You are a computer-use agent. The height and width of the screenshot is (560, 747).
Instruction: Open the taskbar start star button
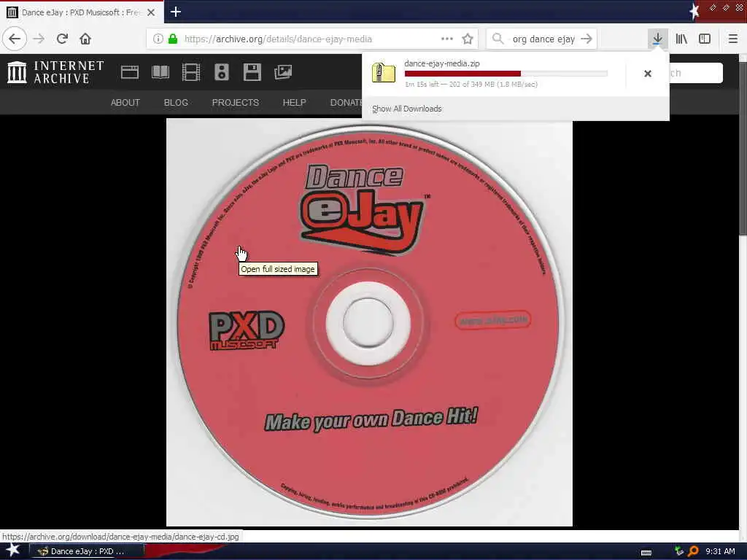tap(12, 551)
